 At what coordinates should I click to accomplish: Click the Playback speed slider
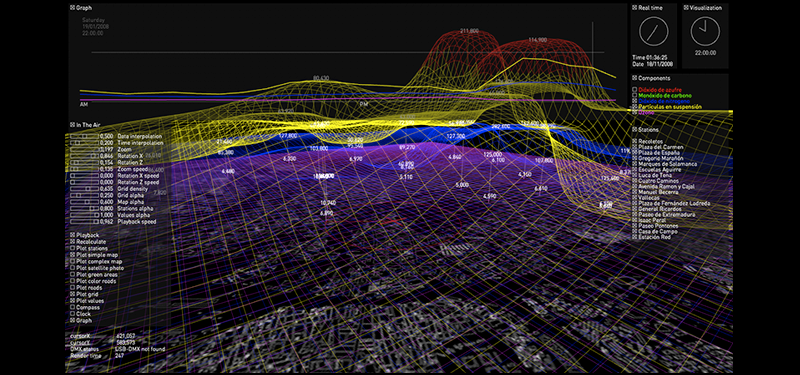[84, 222]
